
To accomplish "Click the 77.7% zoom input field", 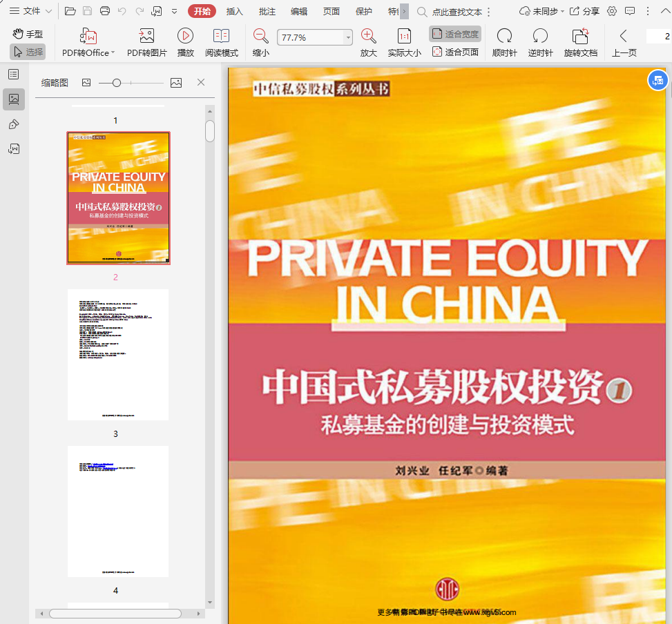I will click(311, 38).
